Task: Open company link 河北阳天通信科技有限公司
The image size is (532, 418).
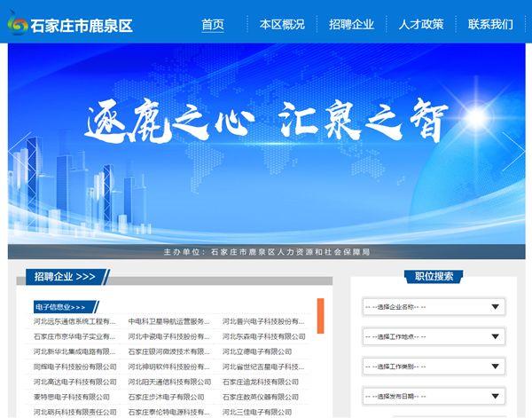Action: tap(169, 382)
